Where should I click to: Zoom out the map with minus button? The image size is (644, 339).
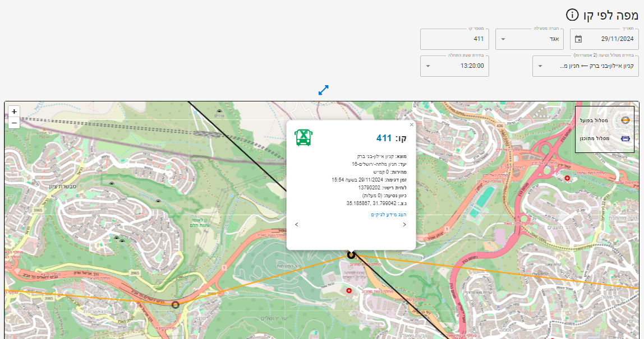pyautogui.click(x=14, y=123)
